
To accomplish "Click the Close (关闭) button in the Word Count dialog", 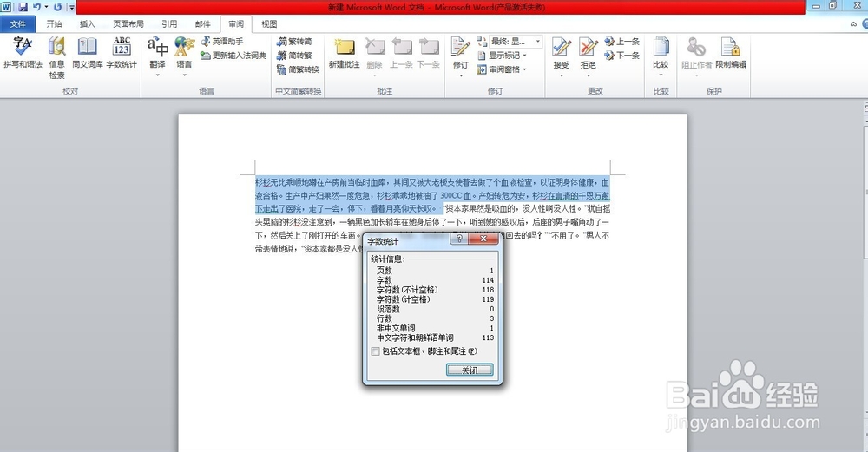I will 470,370.
